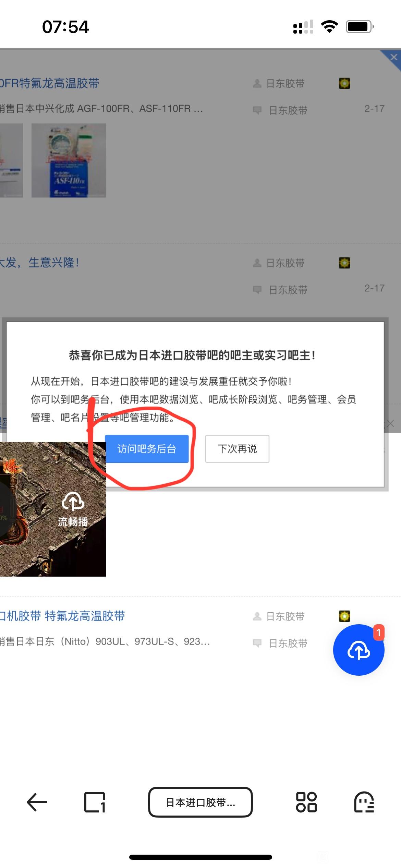Viewport: 401px width, 868px height.
Task: Open last replier 日东胶带 in first post
Action: coord(288,110)
